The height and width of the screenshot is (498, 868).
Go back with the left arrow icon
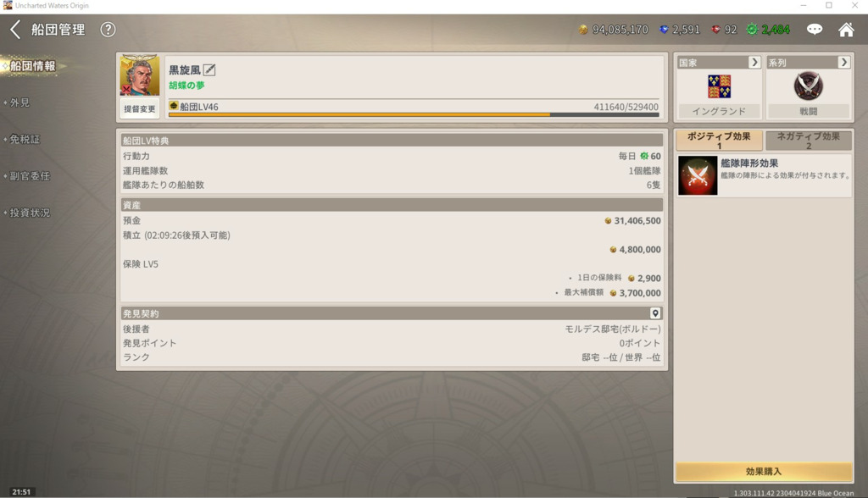15,30
